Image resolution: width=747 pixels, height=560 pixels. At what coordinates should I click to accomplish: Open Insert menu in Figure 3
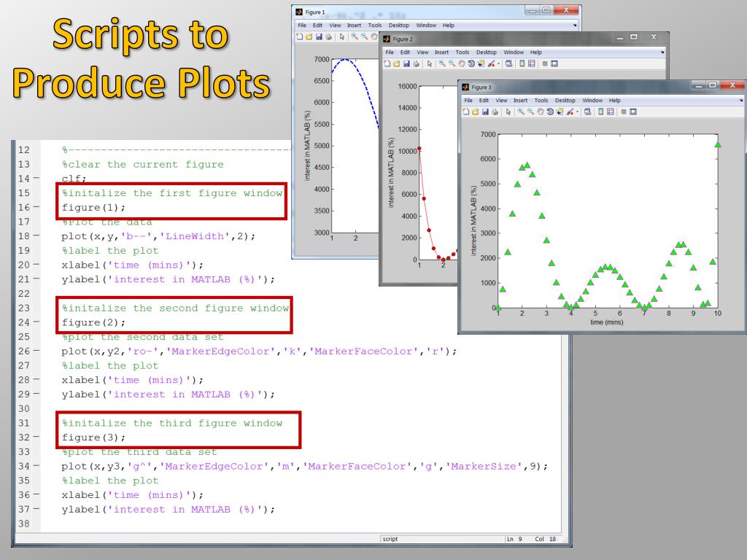coord(520,101)
